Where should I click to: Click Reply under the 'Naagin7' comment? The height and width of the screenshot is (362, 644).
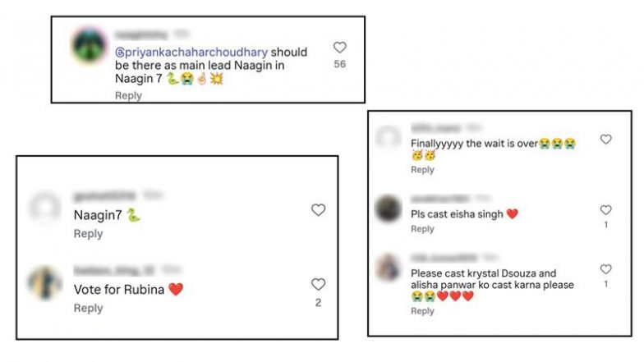click(88, 234)
